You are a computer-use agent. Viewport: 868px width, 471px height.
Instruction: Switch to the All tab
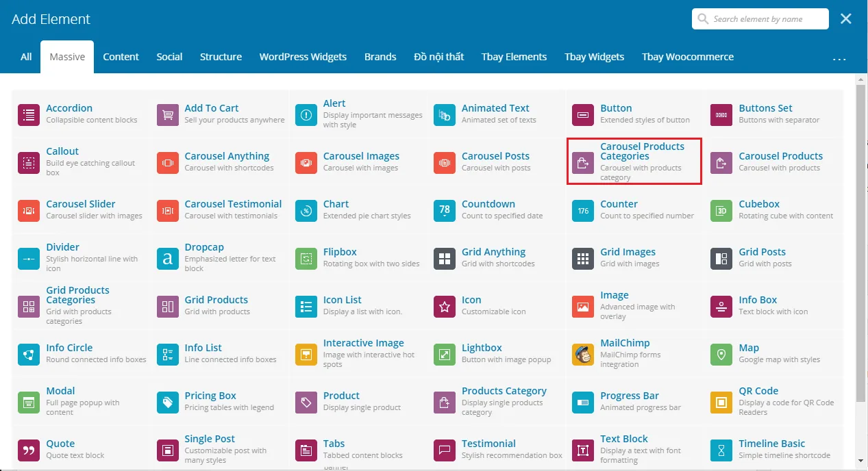click(26, 57)
